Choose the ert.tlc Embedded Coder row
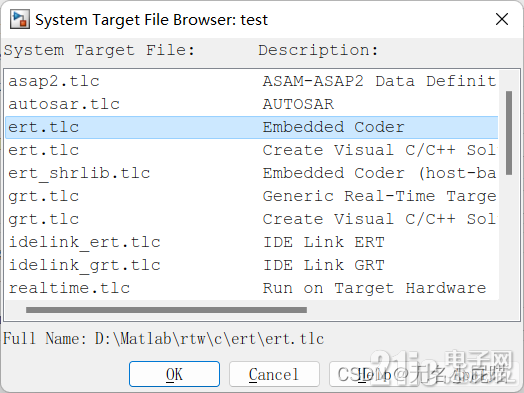 252,127
